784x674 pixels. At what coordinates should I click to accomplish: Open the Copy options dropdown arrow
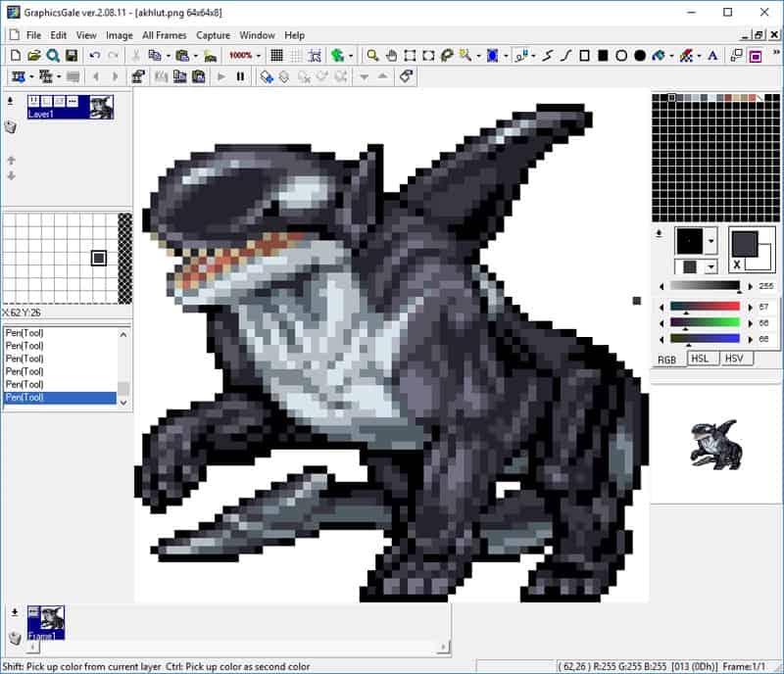(x=168, y=56)
